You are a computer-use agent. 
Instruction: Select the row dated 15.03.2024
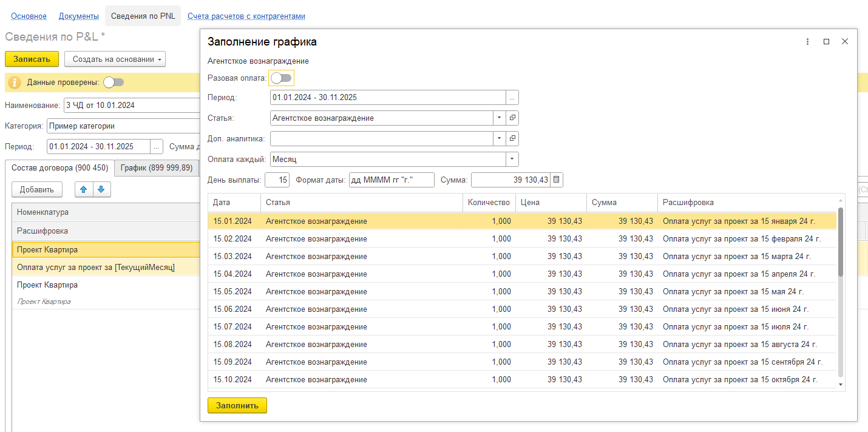[522, 256]
